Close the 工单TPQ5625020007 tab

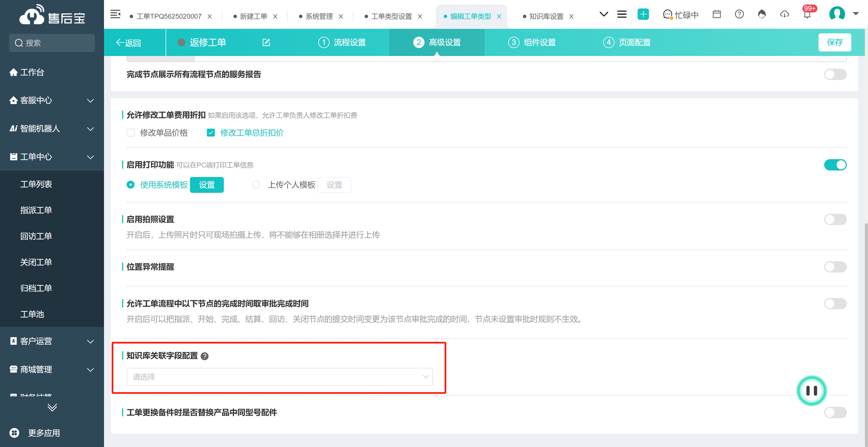pyautogui.click(x=210, y=16)
